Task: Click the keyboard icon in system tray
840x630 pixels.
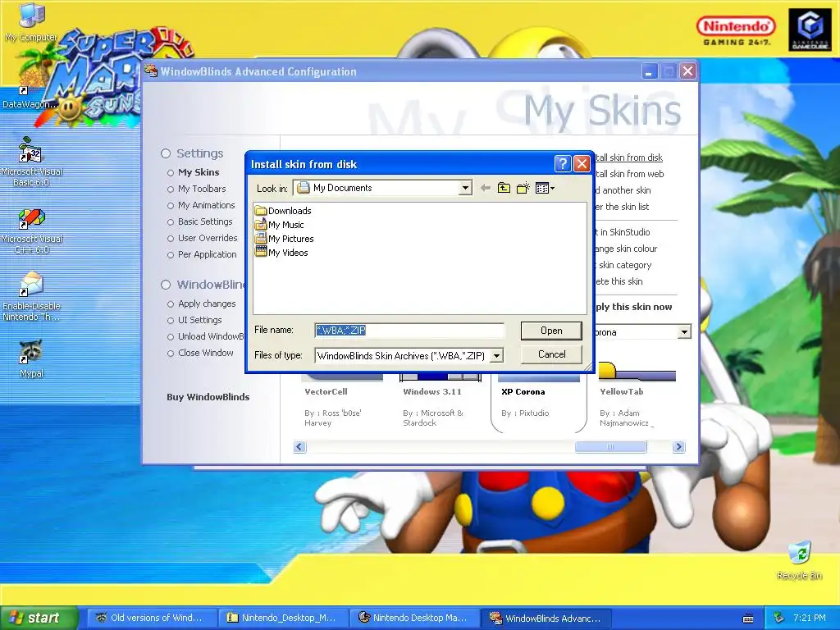Action: [748, 619]
